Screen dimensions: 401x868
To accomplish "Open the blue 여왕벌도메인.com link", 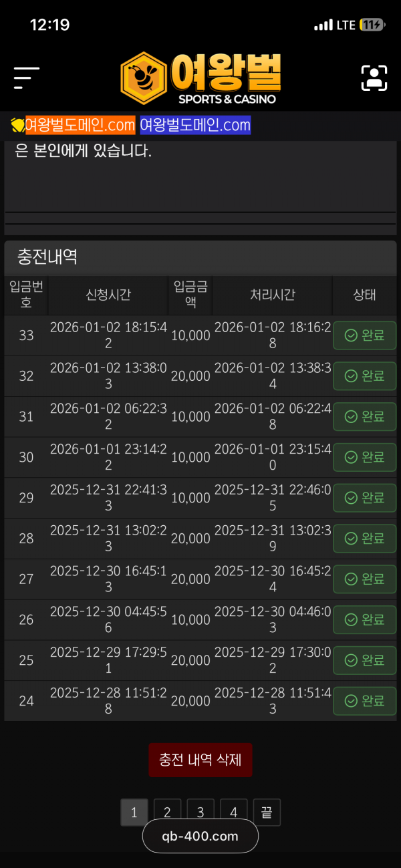I will click(195, 125).
